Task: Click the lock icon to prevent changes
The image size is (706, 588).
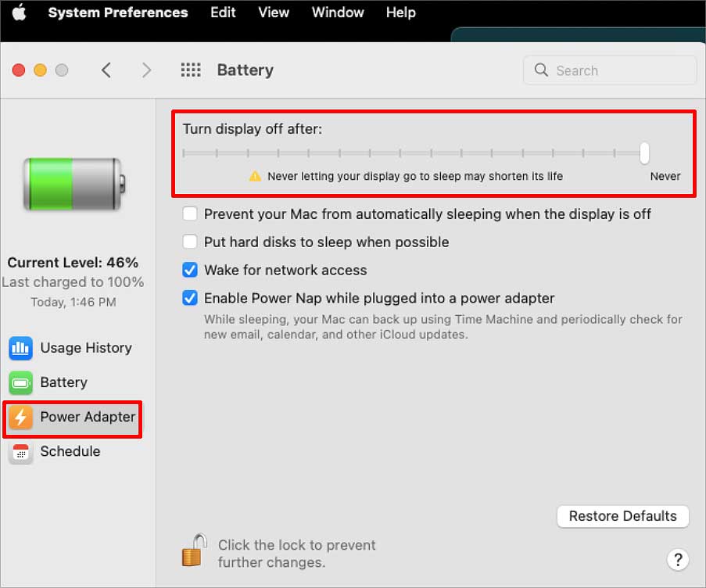Action: point(194,550)
